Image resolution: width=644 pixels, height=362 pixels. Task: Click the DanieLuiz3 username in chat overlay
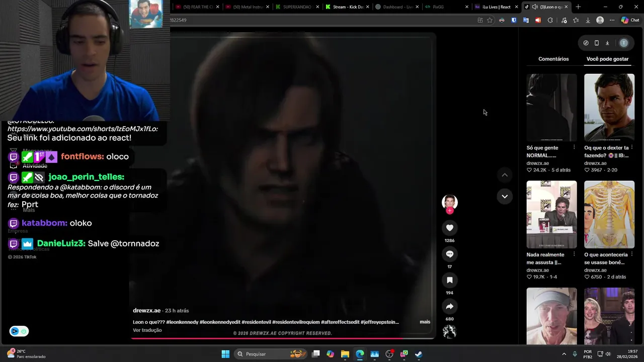point(61,243)
